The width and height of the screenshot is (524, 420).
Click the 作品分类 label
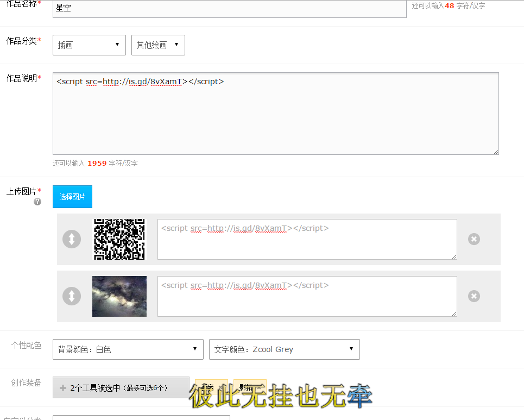click(23, 41)
